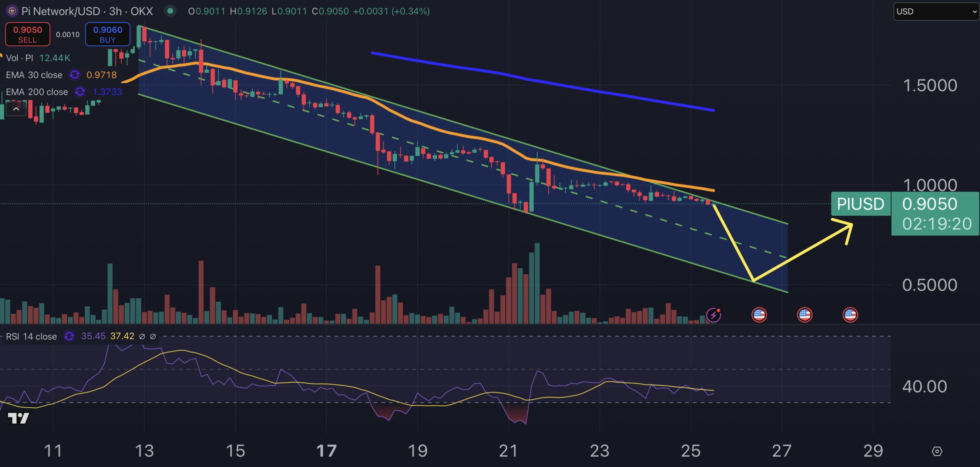Click the first US flag economic event
The height and width of the screenshot is (467, 980).
759,315
